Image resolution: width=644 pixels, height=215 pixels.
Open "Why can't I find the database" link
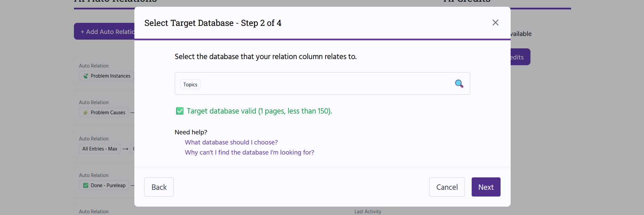(249, 153)
